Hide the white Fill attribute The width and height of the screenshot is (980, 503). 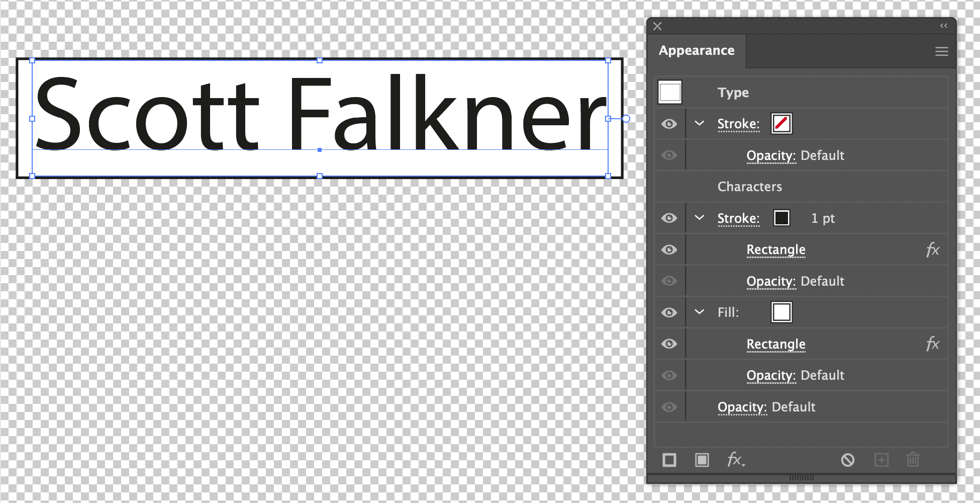(x=669, y=312)
